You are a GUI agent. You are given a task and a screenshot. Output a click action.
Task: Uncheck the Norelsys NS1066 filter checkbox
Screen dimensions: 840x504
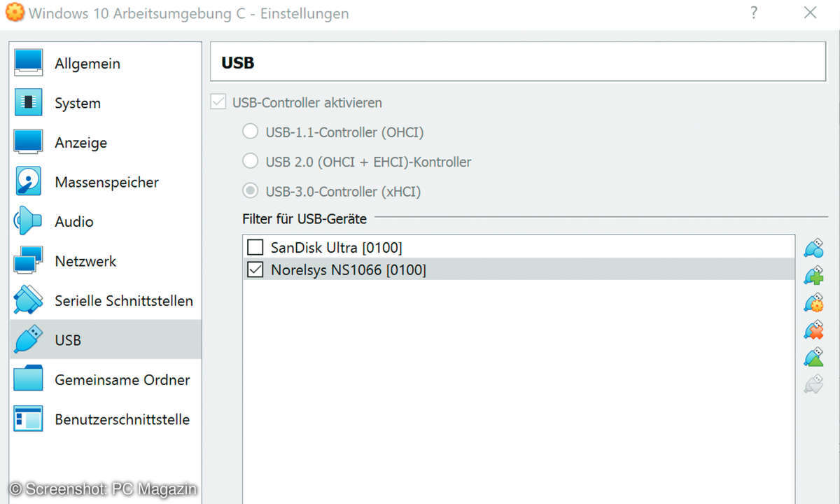[x=255, y=269]
